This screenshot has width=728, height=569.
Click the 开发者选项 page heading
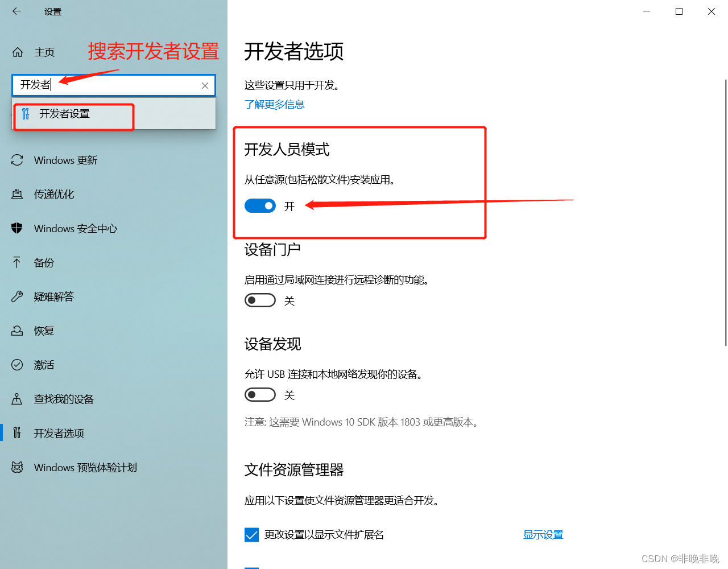coord(294,52)
